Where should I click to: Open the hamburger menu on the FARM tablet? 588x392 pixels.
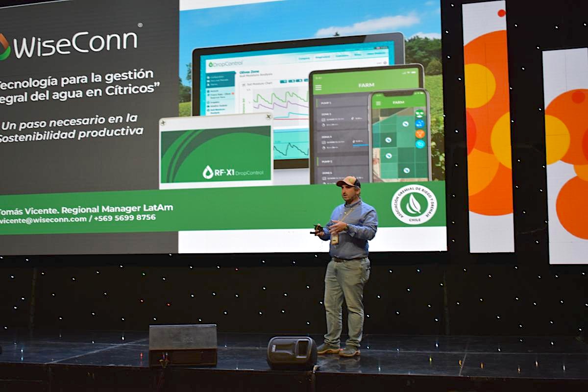click(x=318, y=87)
